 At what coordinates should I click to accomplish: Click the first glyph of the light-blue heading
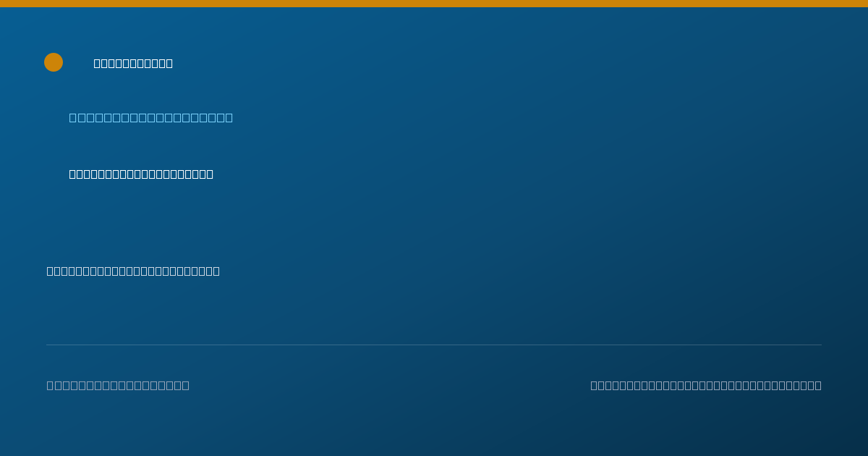coord(73,117)
